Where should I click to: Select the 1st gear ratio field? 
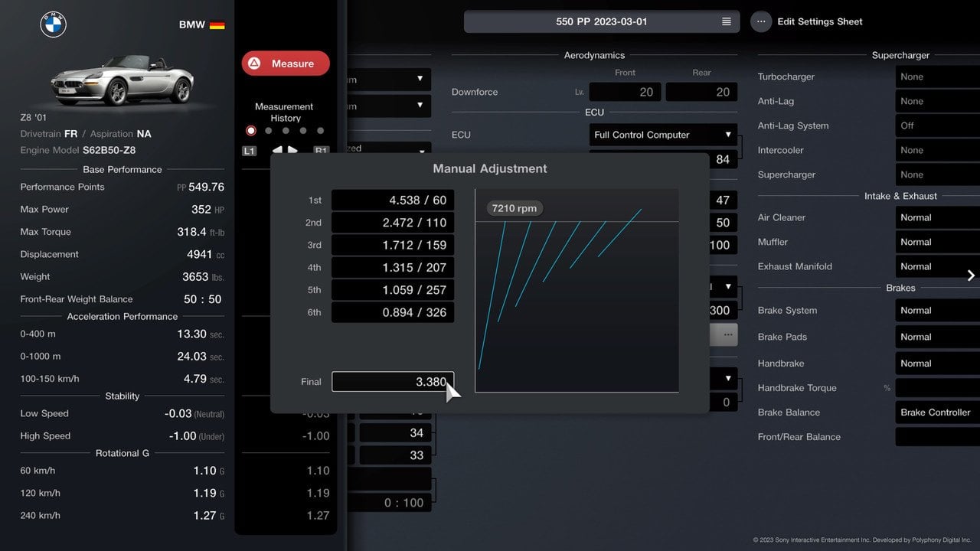393,201
